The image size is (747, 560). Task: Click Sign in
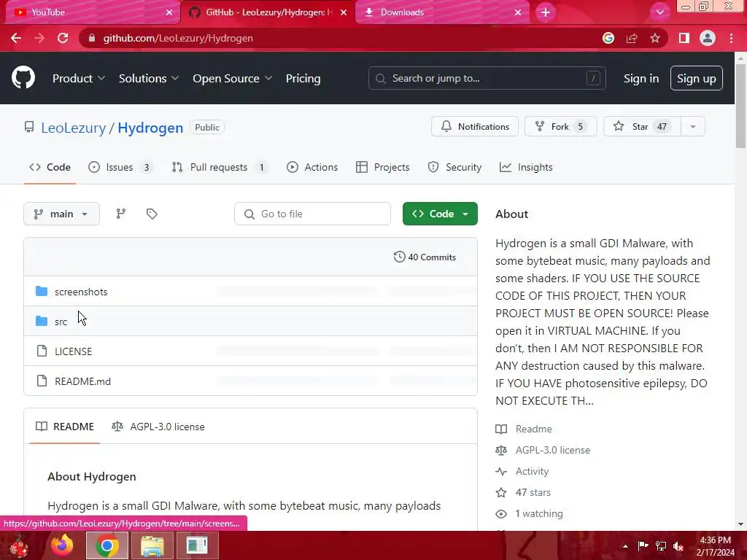(x=641, y=79)
